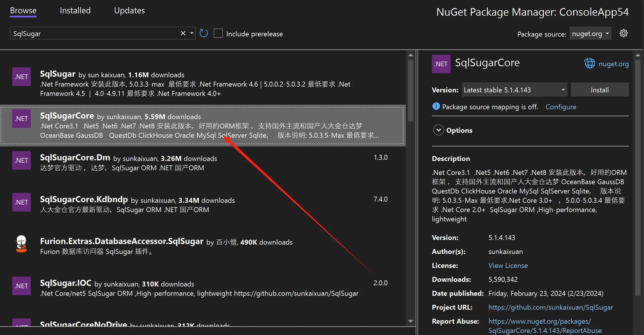Open the Version selection dropdown
Viewport: 644px width, 335px height.
(515, 90)
